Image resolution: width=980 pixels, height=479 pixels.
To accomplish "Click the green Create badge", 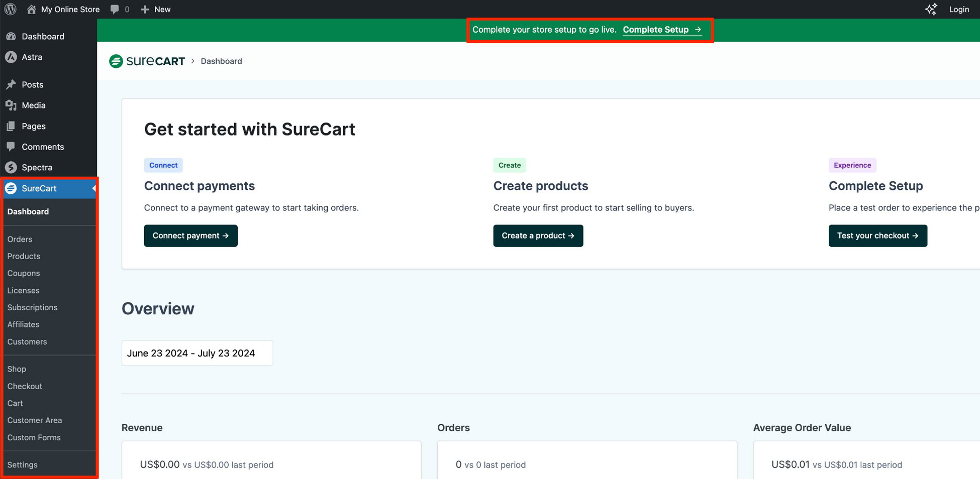I will pyautogui.click(x=510, y=165).
